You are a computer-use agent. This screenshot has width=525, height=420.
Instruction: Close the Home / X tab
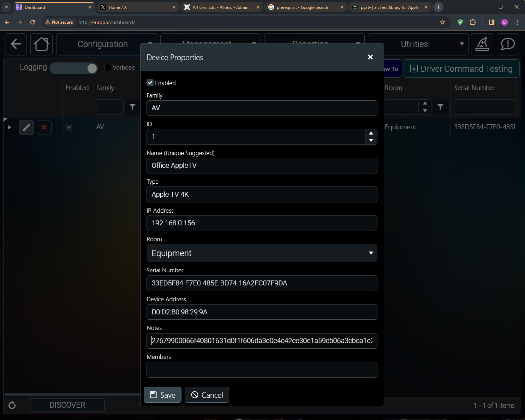[174, 7]
